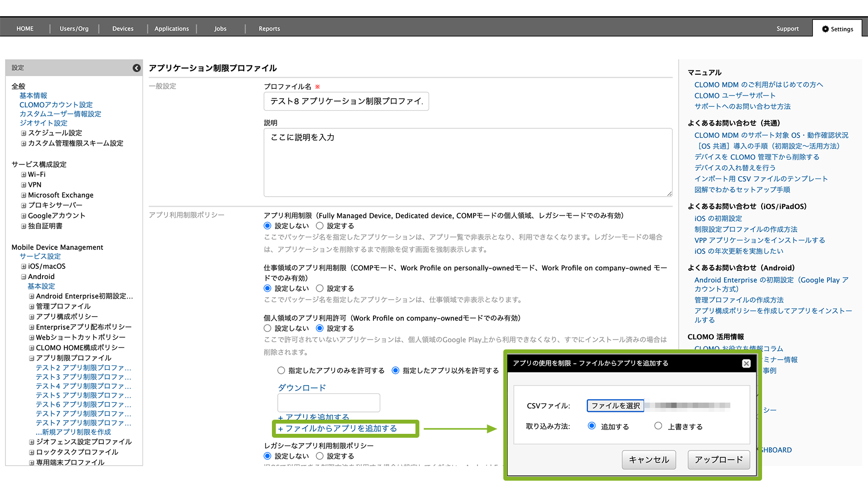Image resolution: width=868 pixels, height=488 pixels.
Task: Open the Devices tab
Action: (x=123, y=29)
